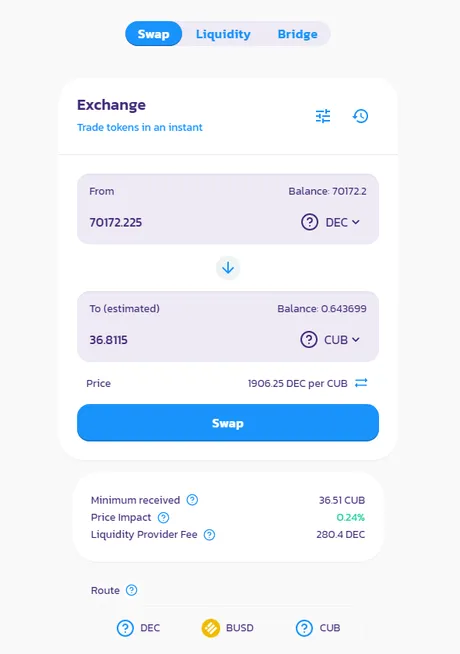Switch to the Bridge tab

click(298, 34)
